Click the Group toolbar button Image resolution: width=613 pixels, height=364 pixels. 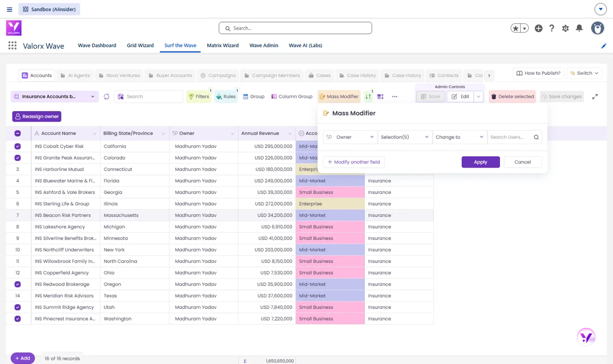(253, 96)
